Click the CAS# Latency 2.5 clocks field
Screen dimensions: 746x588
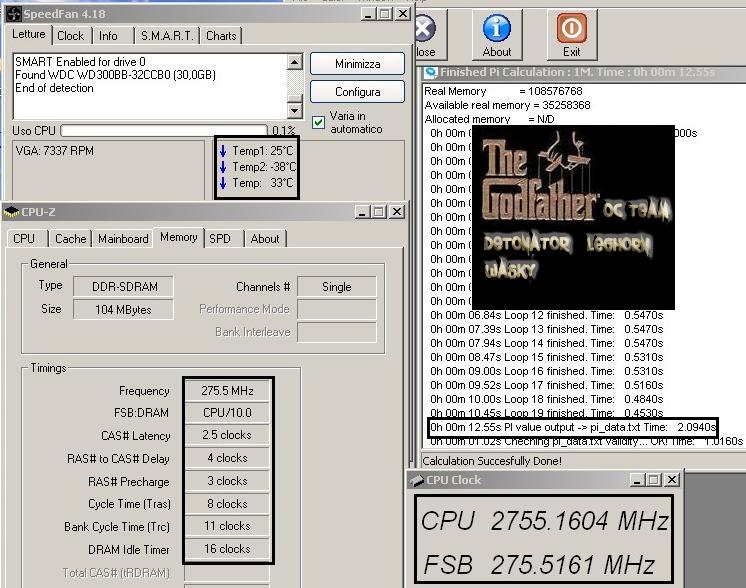(227, 435)
